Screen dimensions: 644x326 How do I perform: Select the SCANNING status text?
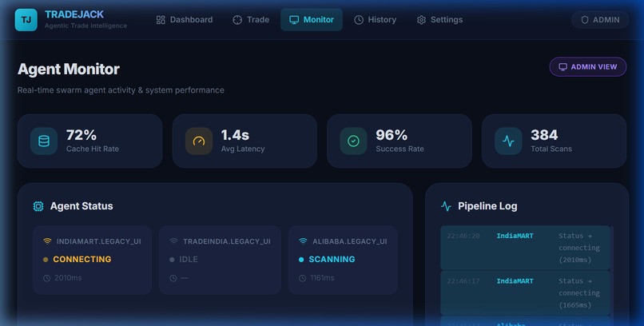[332, 260]
